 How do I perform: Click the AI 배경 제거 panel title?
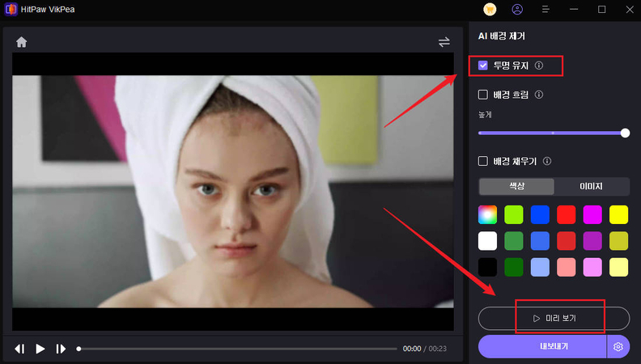[x=502, y=36]
